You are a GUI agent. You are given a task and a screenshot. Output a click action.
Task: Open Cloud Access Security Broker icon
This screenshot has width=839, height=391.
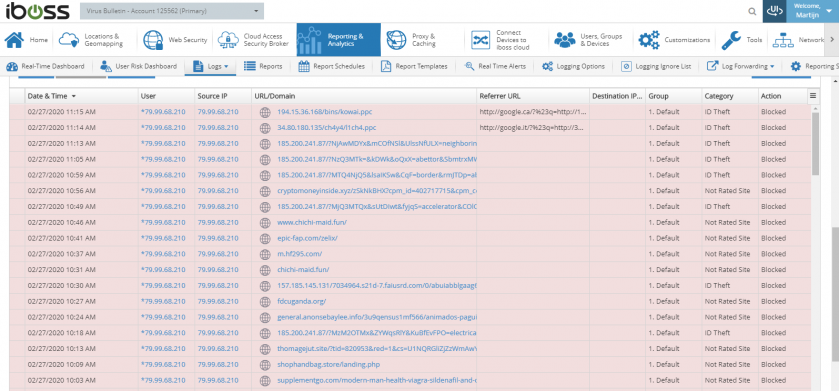(228, 40)
